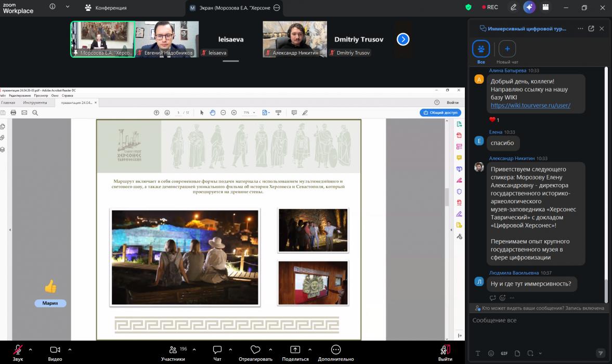Select the Все chat tab
The height and width of the screenshot is (364, 612).
tap(481, 52)
